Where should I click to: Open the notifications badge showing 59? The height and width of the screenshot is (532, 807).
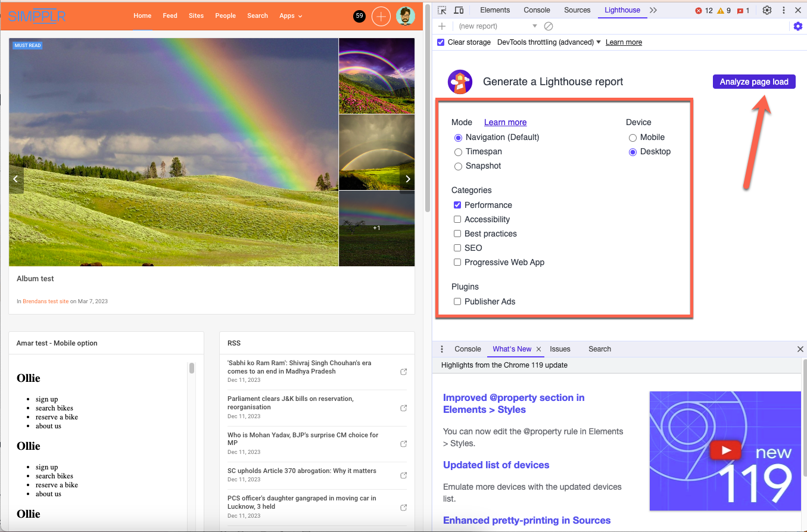coord(359,16)
